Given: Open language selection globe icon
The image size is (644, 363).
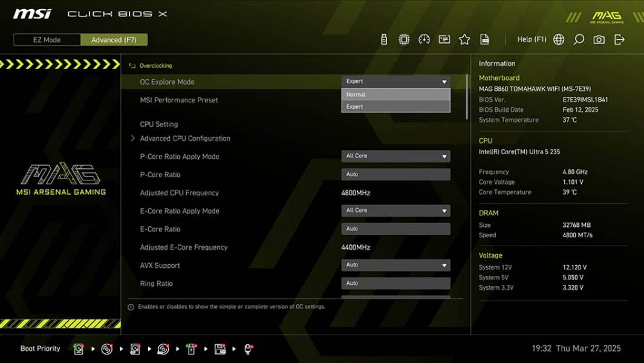Looking at the screenshot, I should point(558,39).
